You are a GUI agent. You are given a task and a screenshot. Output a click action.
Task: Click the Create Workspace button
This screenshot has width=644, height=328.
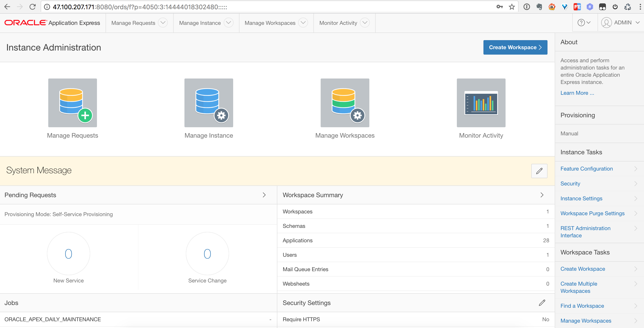click(515, 47)
